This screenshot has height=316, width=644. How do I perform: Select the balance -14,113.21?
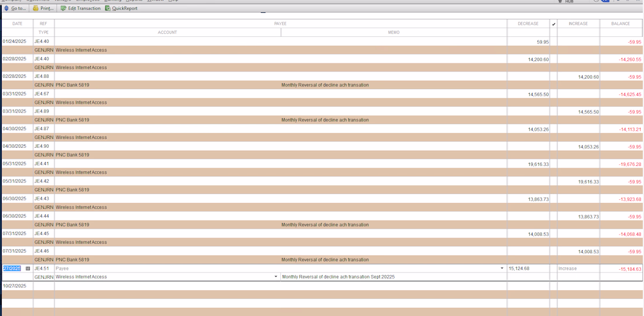coord(630,130)
